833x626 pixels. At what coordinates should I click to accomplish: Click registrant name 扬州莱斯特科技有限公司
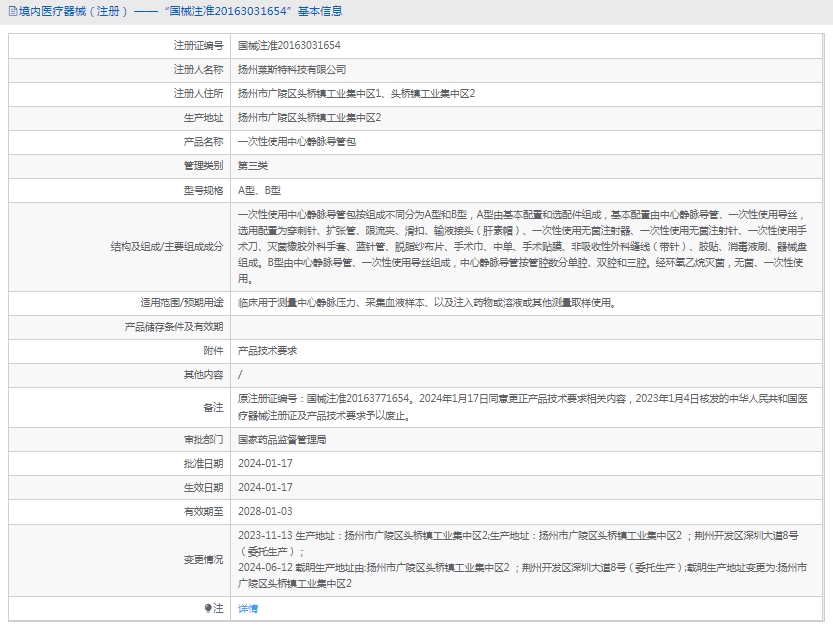click(x=292, y=70)
